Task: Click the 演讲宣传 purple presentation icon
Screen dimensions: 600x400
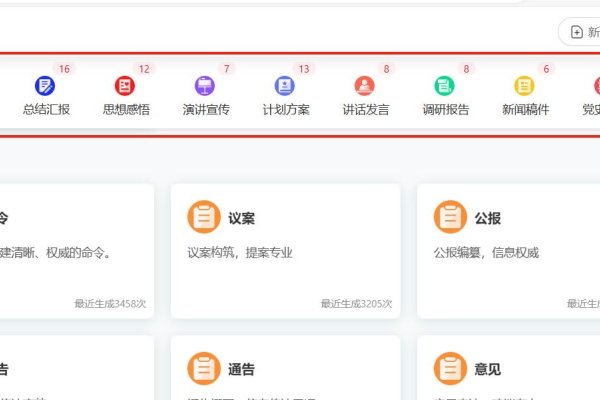Action: tap(205, 86)
